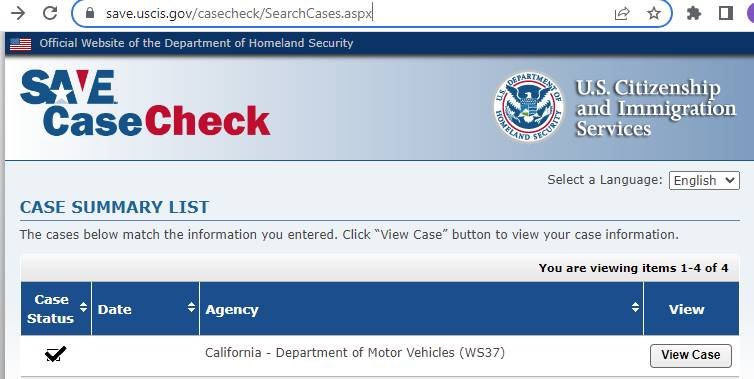The height and width of the screenshot is (379, 754).
Task: Open the English language dropdown
Action: pos(704,180)
